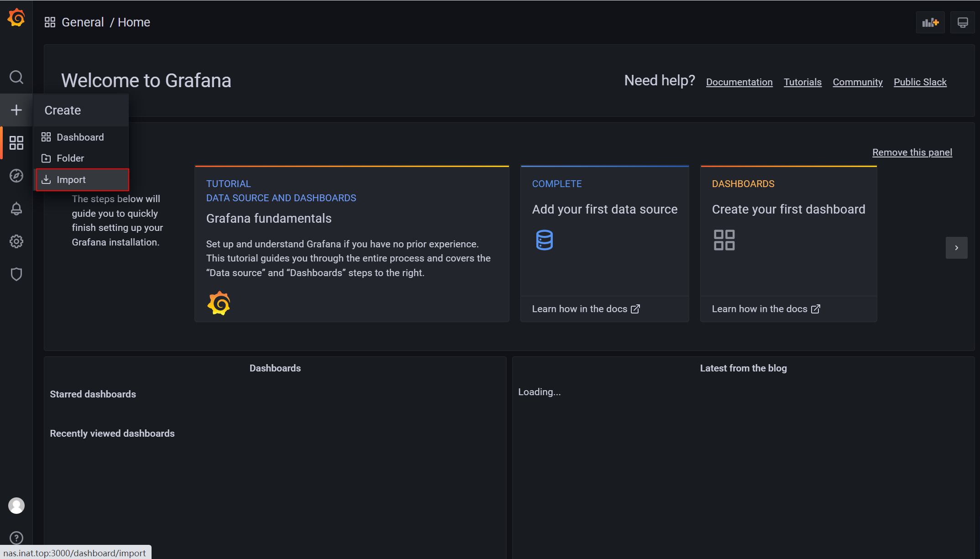Click the DATA SOURCE AND DASHBOARDS label

point(281,198)
